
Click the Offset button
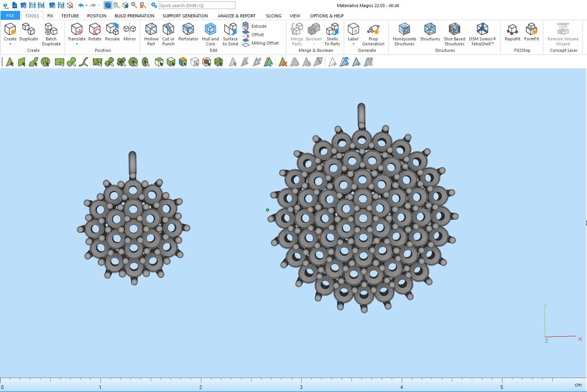[253, 34]
